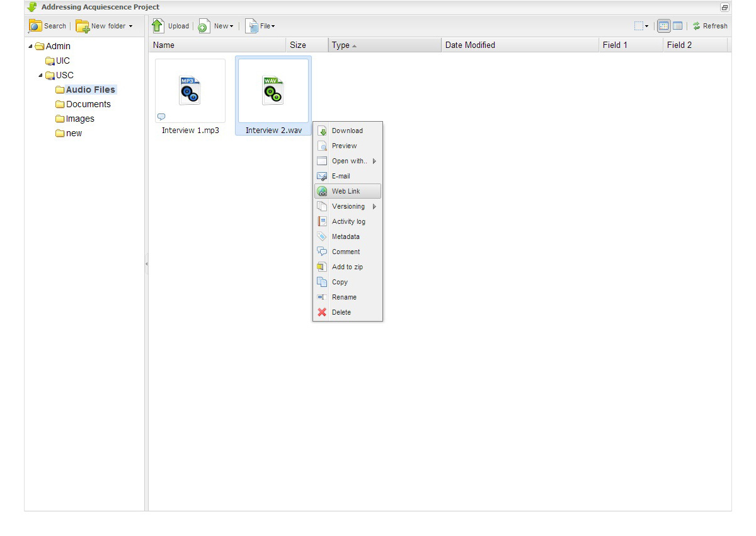Choose Copy from the context menu

348,282
